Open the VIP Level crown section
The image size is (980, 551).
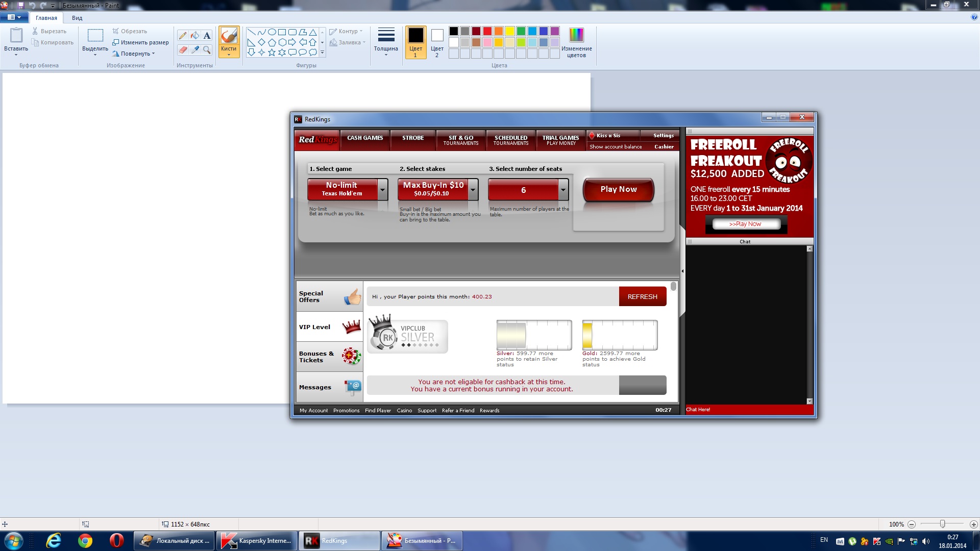click(x=329, y=327)
